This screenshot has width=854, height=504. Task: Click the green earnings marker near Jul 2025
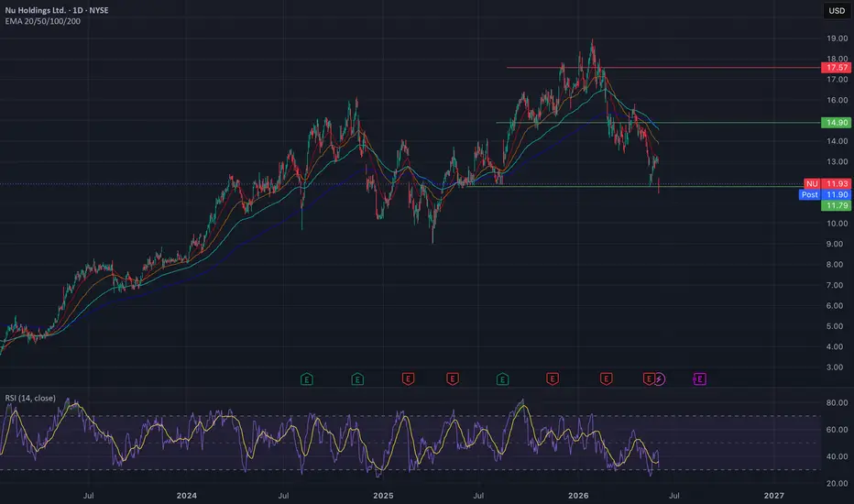pos(502,378)
